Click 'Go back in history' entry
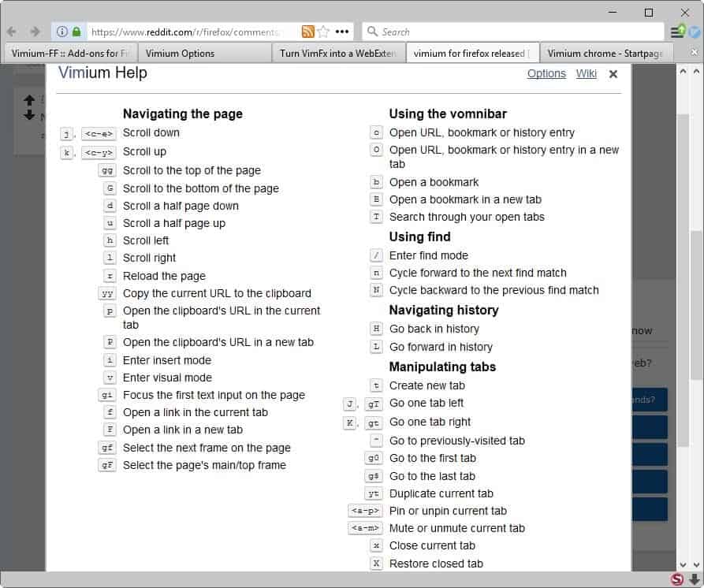The height and width of the screenshot is (588, 704). [434, 329]
